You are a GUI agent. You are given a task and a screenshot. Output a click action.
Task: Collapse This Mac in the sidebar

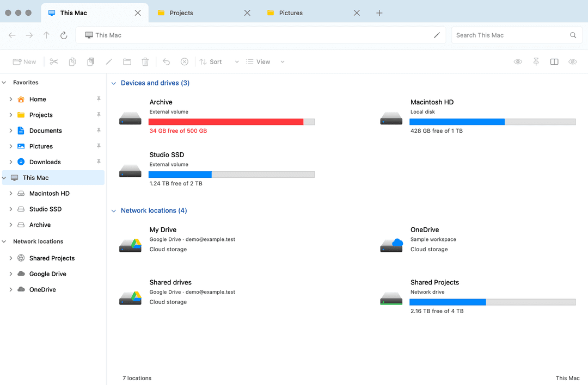(x=4, y=178)
